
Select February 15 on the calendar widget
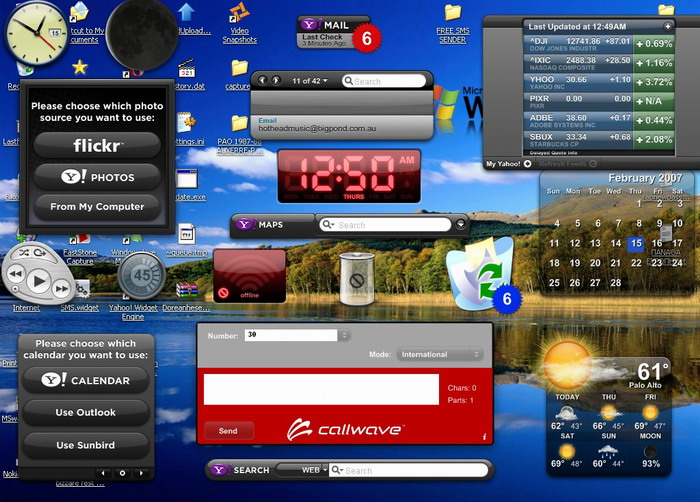[x=635, y=243]
